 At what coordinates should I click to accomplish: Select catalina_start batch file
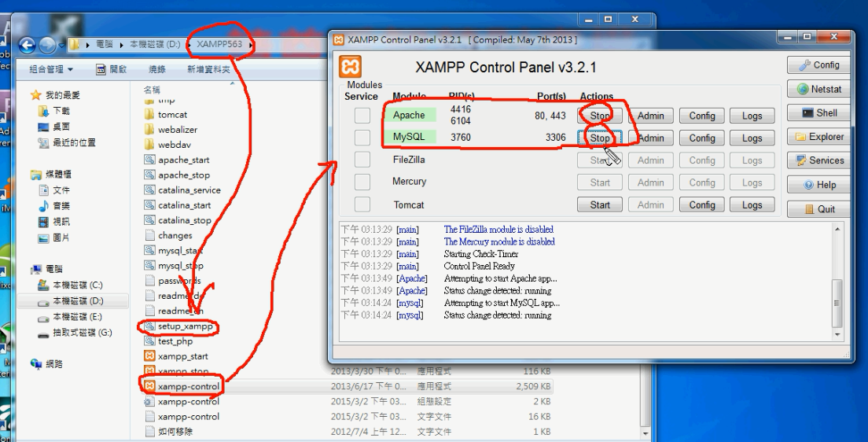pyautogui.click(x=177, y=205)
